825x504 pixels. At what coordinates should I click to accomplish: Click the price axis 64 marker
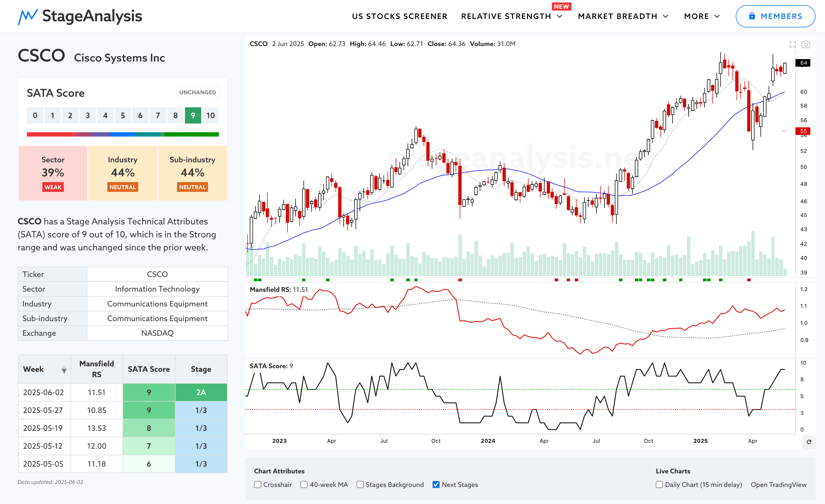[x=803, y=63]
